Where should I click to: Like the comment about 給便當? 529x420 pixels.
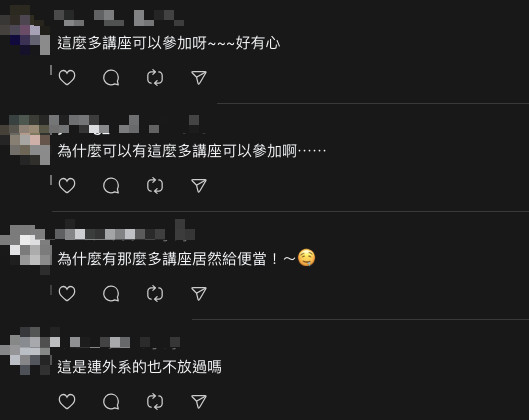coord(67,293)
